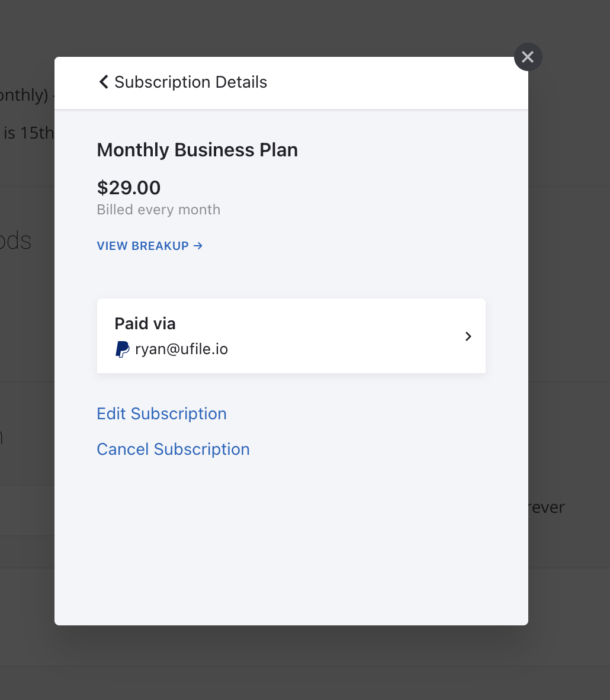Viewport: 610px width, 700px height.
Task: Dismiss the dialog with the close icon
Action: click(528, 57)
